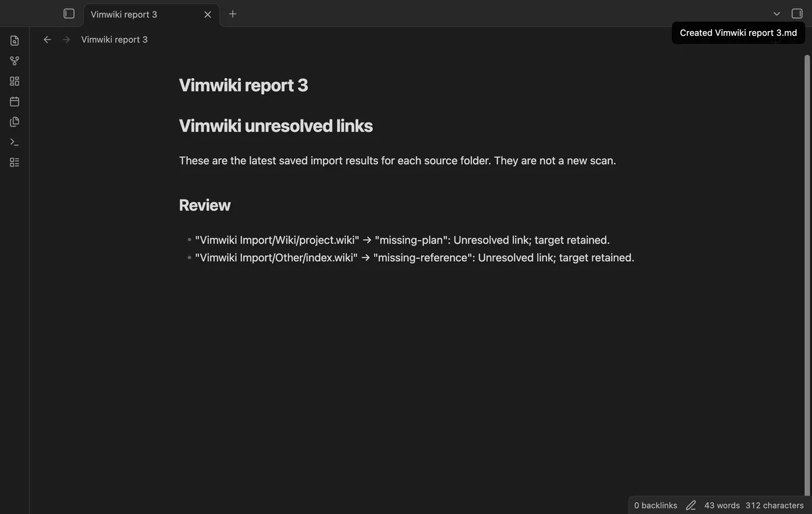Toggle editing mode pencil in status bar

coord(691,505)
